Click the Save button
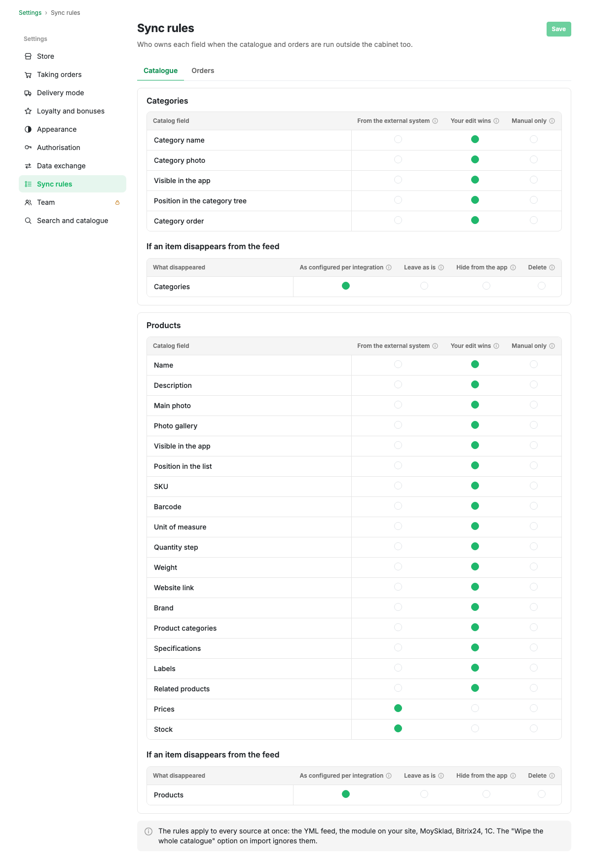Image resolution: width=590 pixels, height=868 pixels. 558,29
